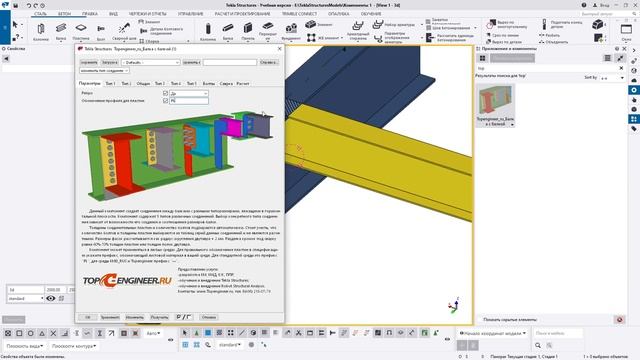Open Applications and components side pane icon
The width and height of the screenshot is (640, 360).
tap(633, 119)
